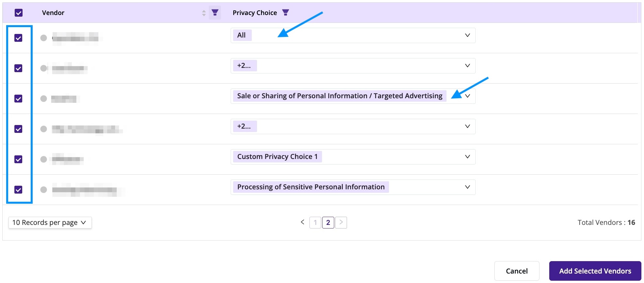The width and height of the screenshot is (644, 283).
Task: Open the Vendor column filter icon
Action: coord(215,13)
